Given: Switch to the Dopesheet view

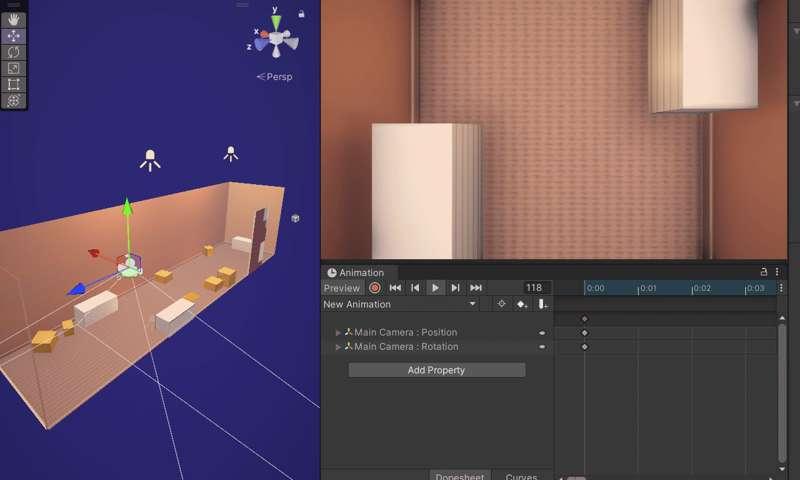Looking at the screenshot, I should pos(460,475).
